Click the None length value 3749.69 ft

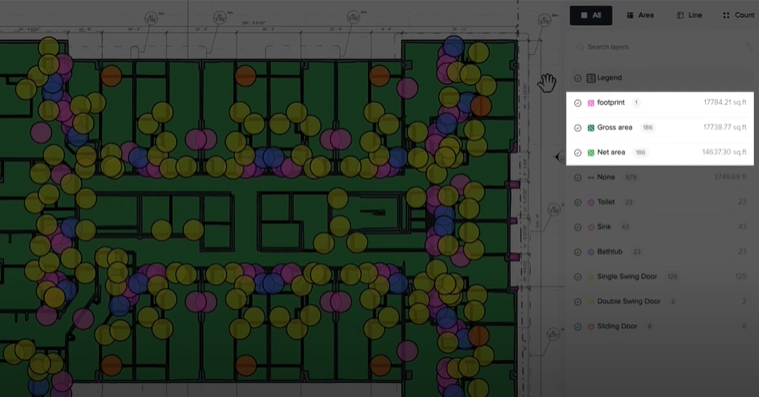(729, 177)
